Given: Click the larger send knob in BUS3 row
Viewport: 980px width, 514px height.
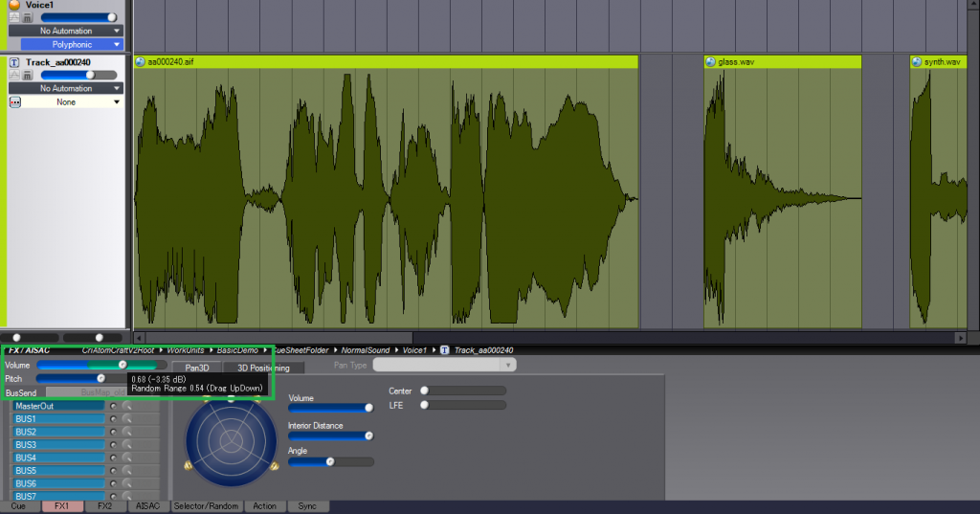Looking at the screenshot, I should [127, 445].
